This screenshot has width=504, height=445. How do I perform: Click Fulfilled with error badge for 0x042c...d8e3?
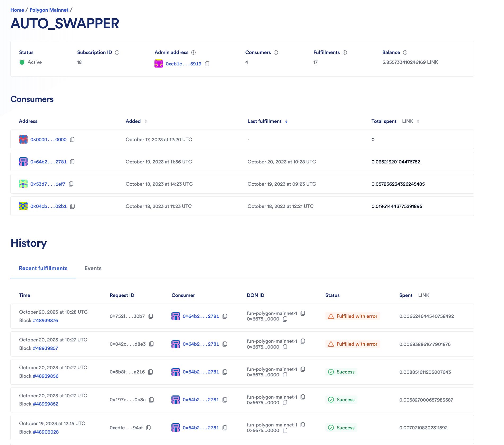coord(353,344)
